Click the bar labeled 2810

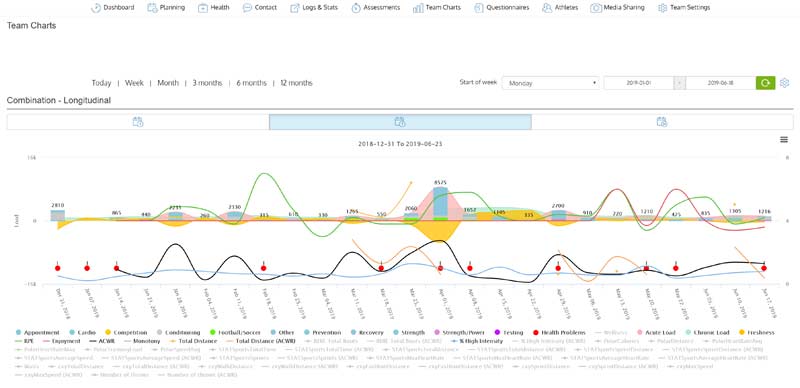(x=58, y=215)
